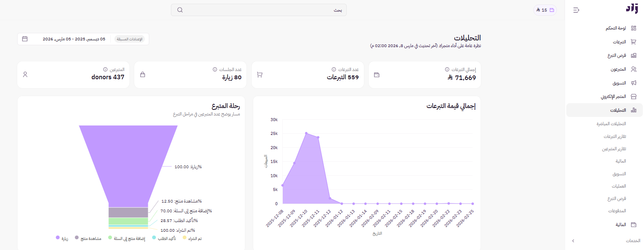This screenshot has width=644, height=250.
Task: Click the التحليلات bar chart icon
Action: [x=634, y=110]
